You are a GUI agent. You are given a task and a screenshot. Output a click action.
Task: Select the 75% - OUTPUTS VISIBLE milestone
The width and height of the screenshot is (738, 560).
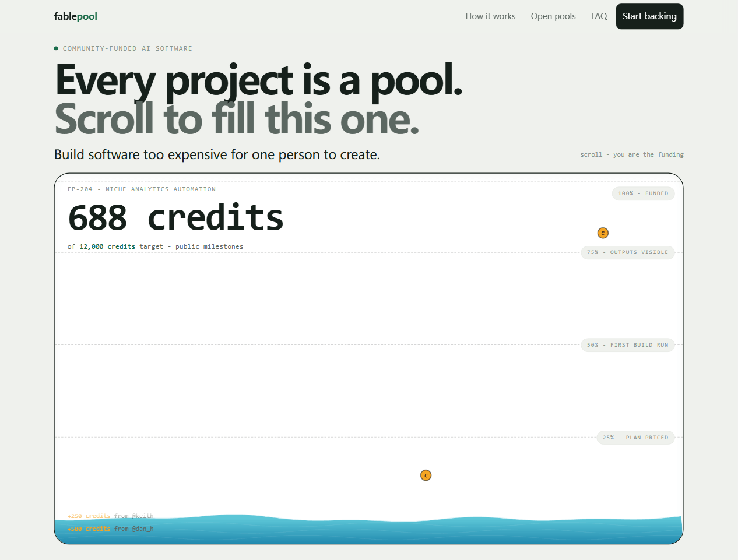628,252
